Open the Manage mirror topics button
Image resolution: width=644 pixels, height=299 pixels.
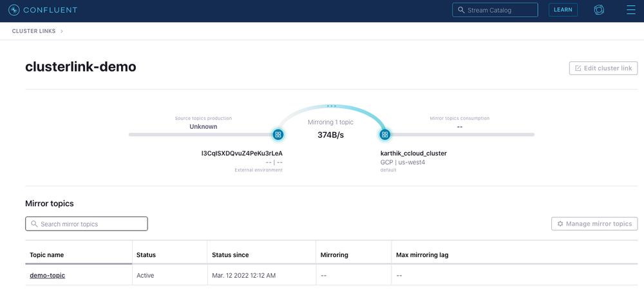594,224
